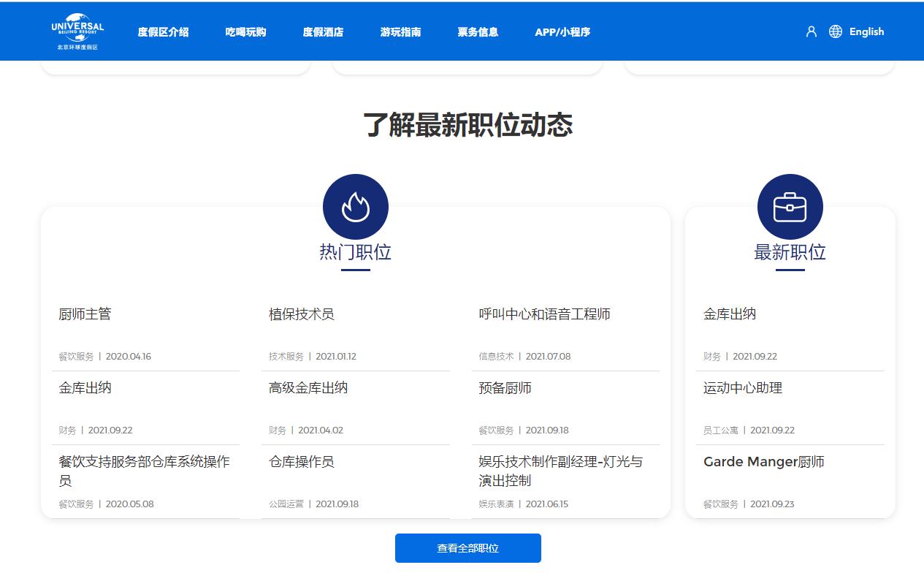Open the 游玩指南 menu

click(400, 31)
